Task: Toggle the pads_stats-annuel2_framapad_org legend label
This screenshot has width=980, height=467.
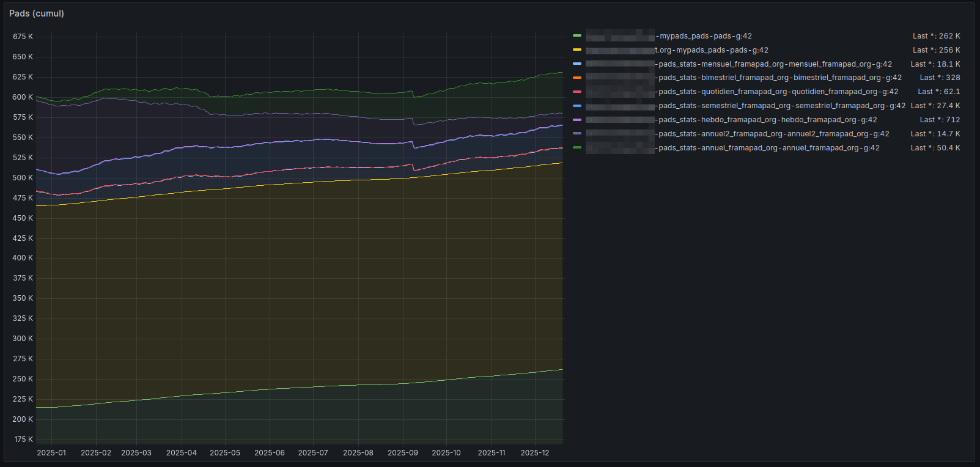Action: click(x=773, y=134)
